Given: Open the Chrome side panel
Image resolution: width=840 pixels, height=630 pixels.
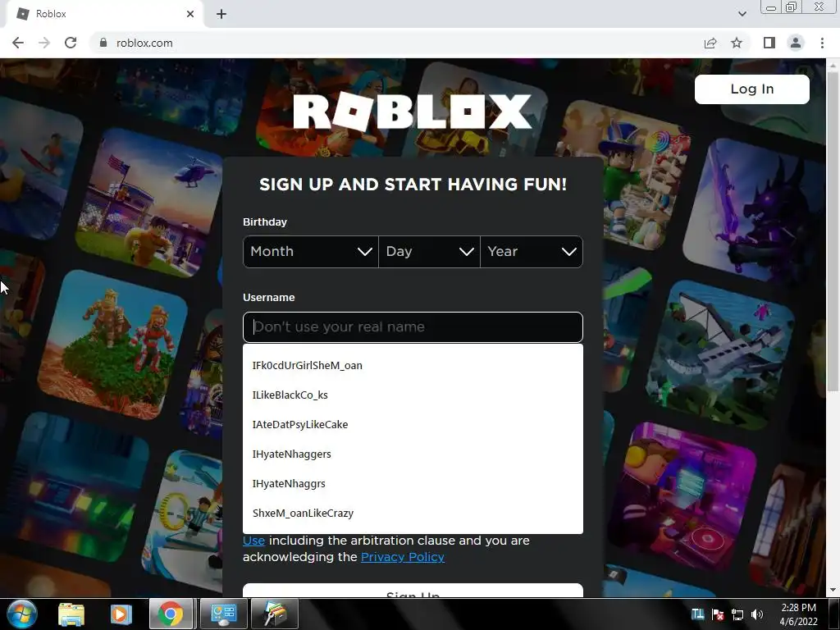Looking at the screenshot, I should [769, 43].
